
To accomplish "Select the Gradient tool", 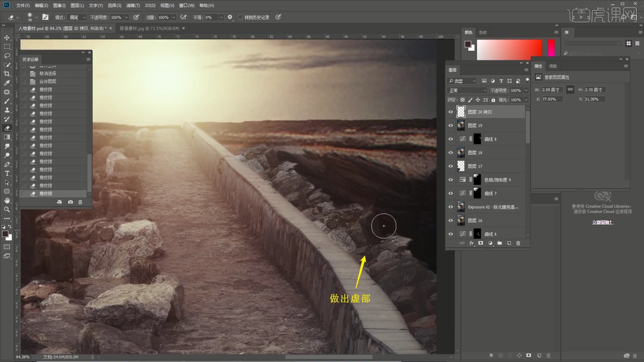I will coord(7,137).
